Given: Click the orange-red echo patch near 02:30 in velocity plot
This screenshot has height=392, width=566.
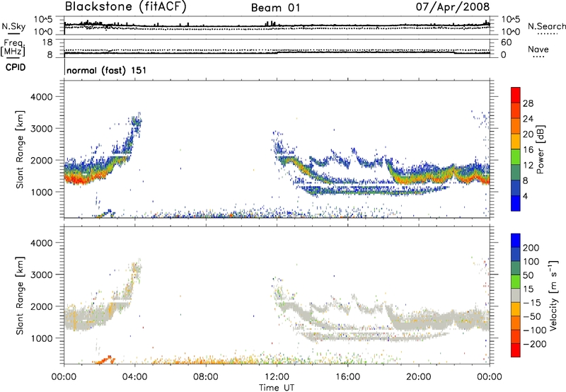Looking at the screenshot, I should (105, 359).
